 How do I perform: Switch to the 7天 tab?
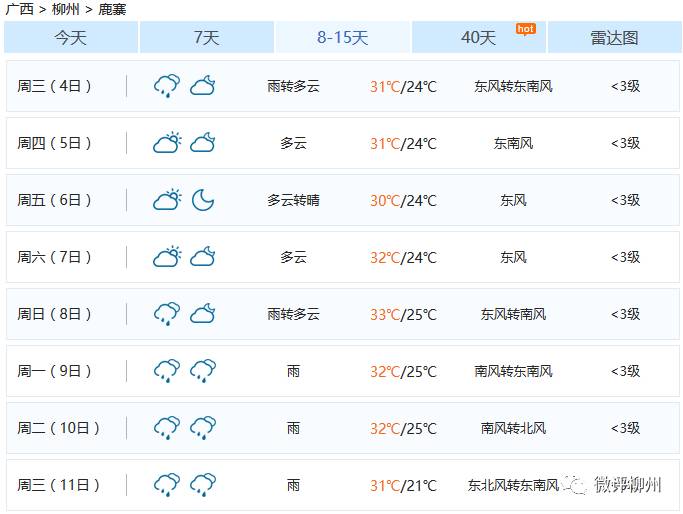(x=207, y=37)
